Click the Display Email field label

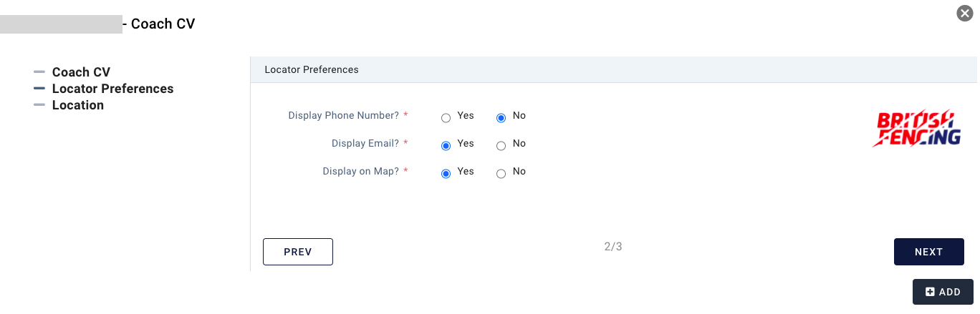tap(365, 143)
